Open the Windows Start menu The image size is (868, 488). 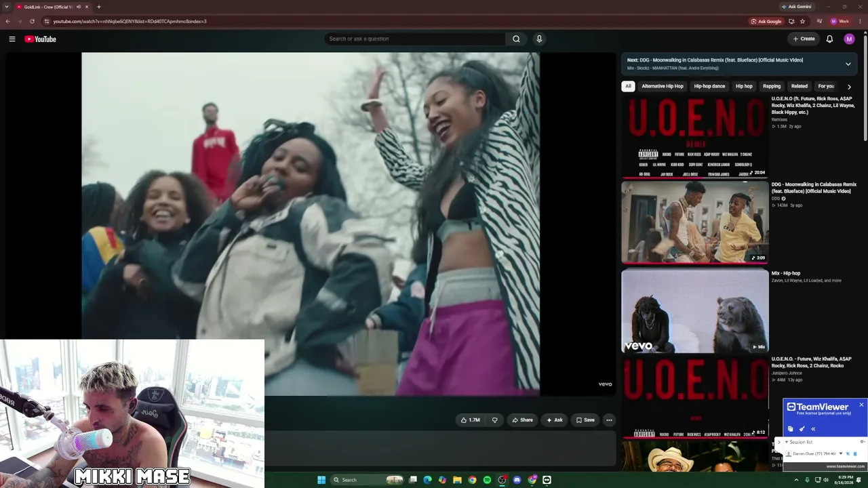(321, 480)
